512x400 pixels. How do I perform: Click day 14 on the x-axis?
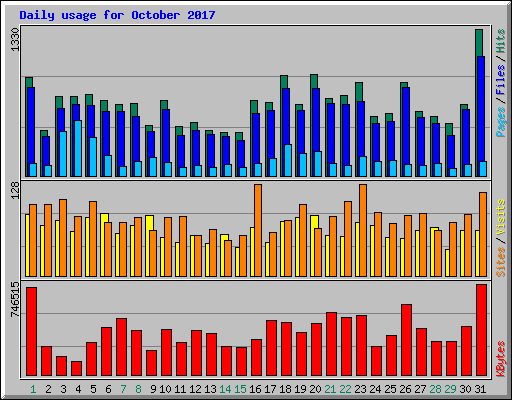coord(225,389)
